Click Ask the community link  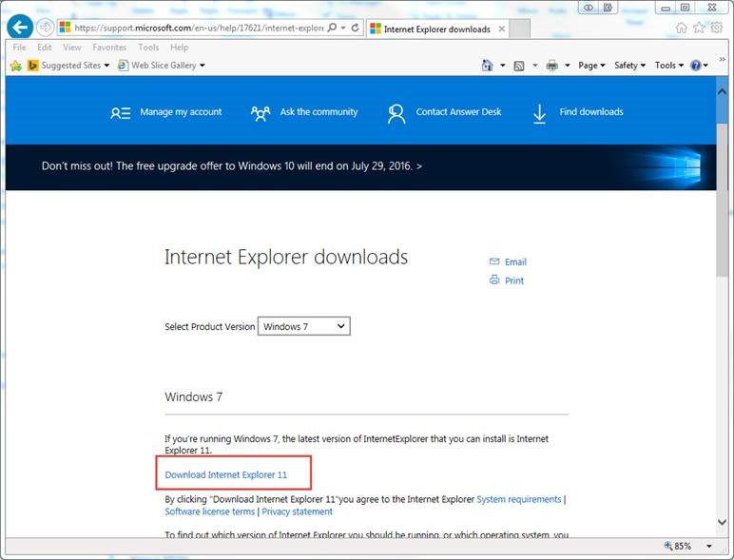tap(319, 112)
